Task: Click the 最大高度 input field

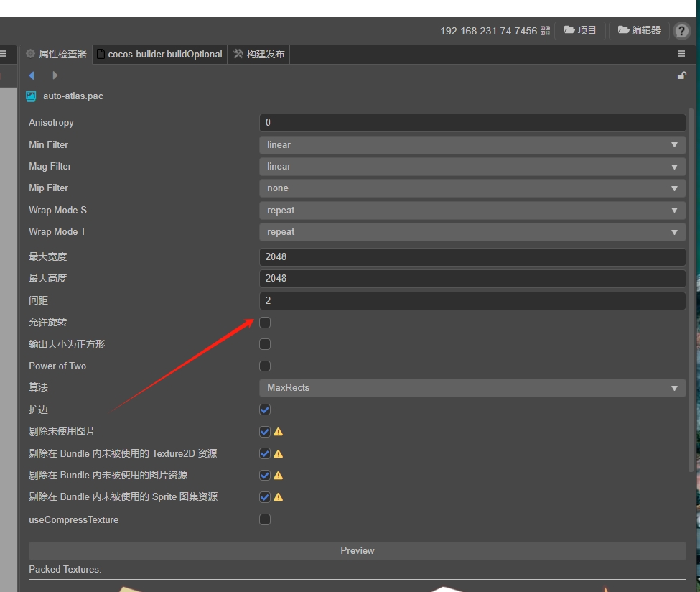Action: point(472,278)
